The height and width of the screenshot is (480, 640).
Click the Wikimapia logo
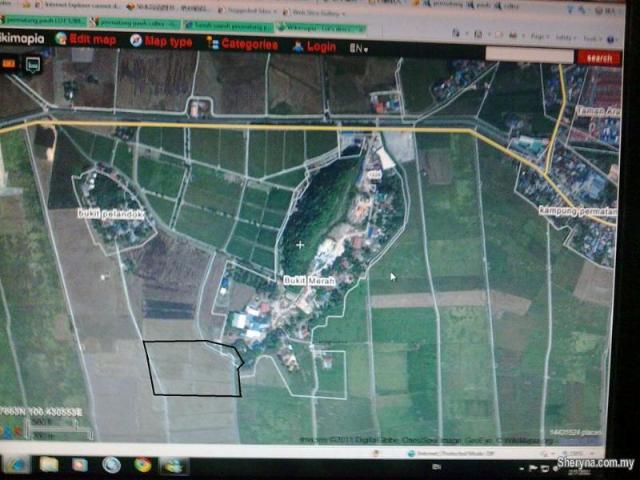pyautogui.click(x=21, y=38)
